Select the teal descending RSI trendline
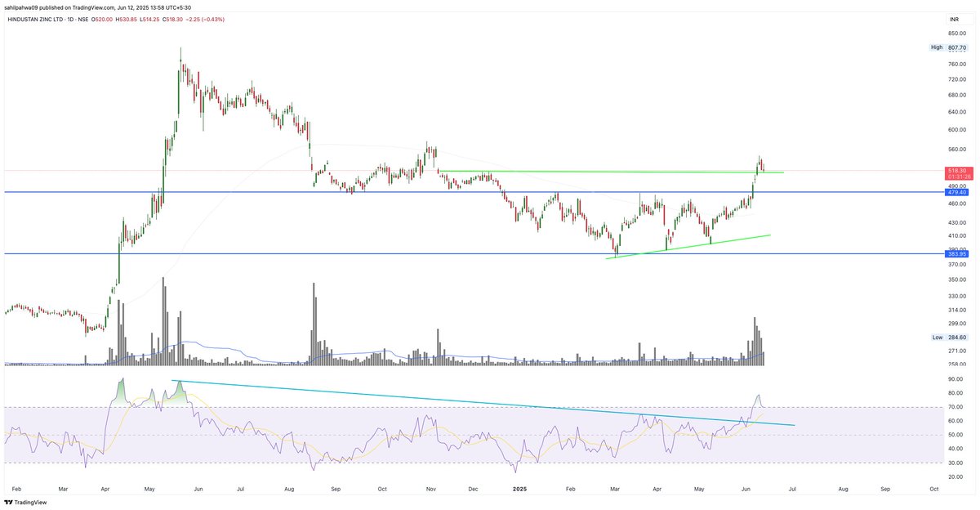The height and width of the screenshot is (510, 980). [482, 402]
